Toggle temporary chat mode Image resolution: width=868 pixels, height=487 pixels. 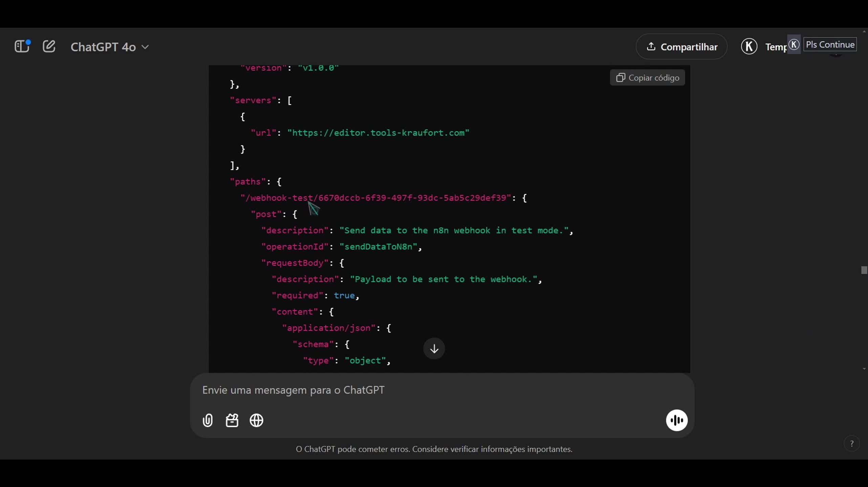coord(776,46)
